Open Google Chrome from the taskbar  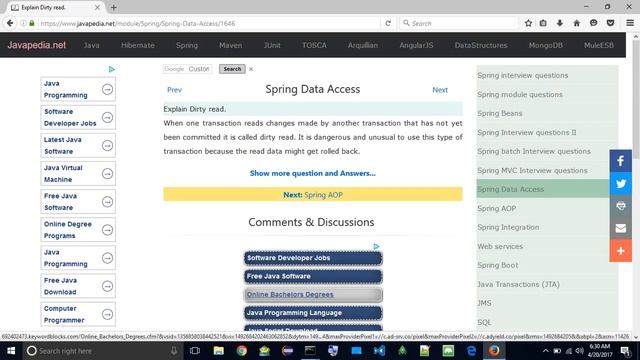(x=242, y=351)
